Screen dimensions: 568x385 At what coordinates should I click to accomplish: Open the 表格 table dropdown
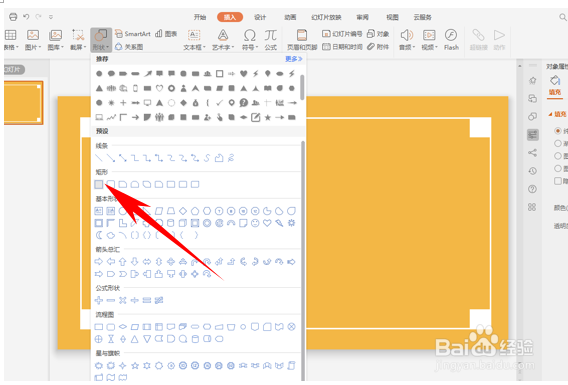point(11,39)
